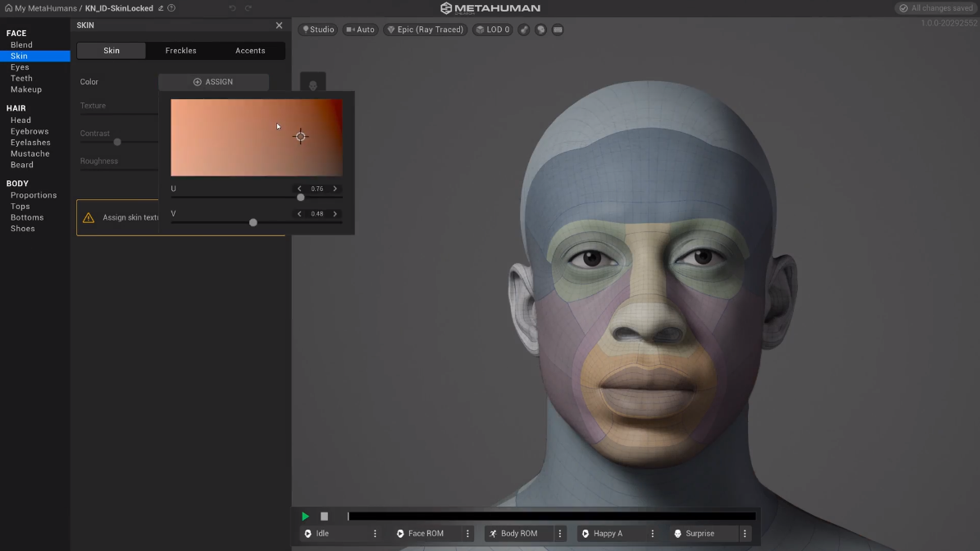This screenshot has height=551, width=980.
Task: Click the redo arrow icon
Action: coord(248,8)
